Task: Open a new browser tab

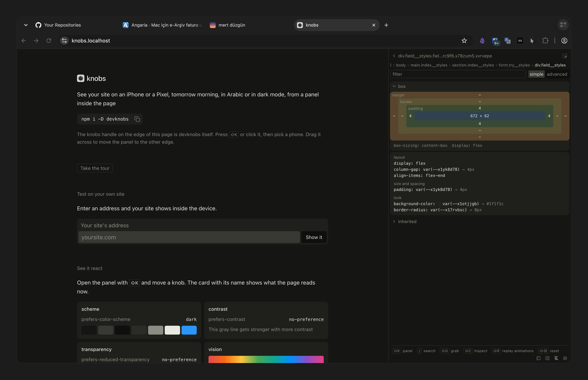Action: point(386,25)
